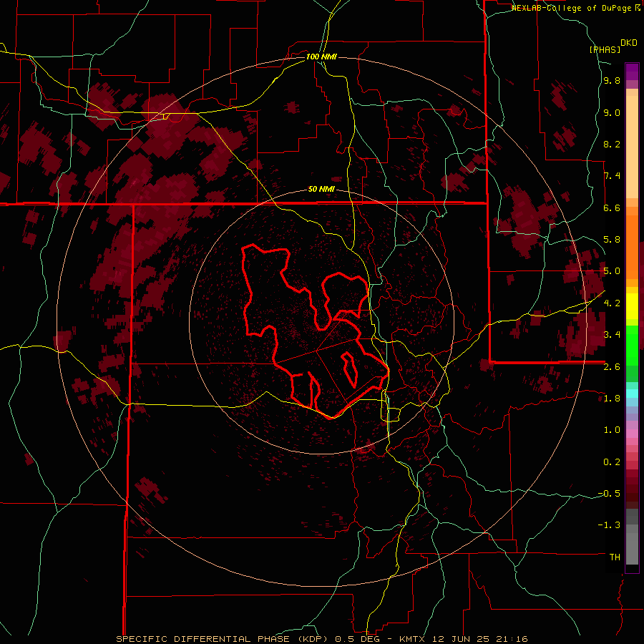The width and height of the screenshot is (644, 644).
Task: Click the 1.8 colorbar scale value
Action: click(612, 399)
